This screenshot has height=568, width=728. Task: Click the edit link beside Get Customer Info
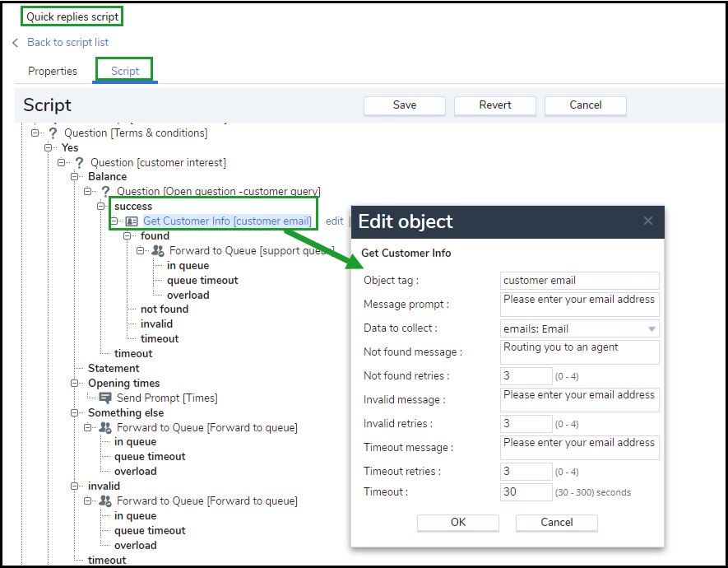[x=334, y=221]
